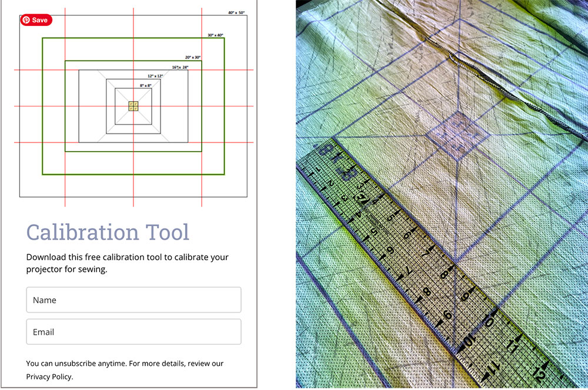Focus the Email input field
The image size is (588, 390).
(x=133, y=331)
